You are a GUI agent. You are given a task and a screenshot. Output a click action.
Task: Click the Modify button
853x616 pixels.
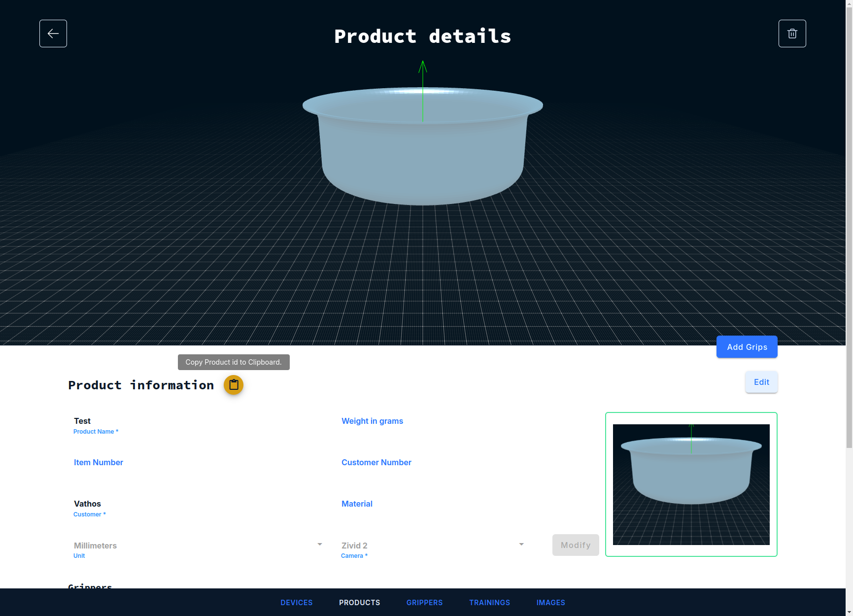click(575, 545)
